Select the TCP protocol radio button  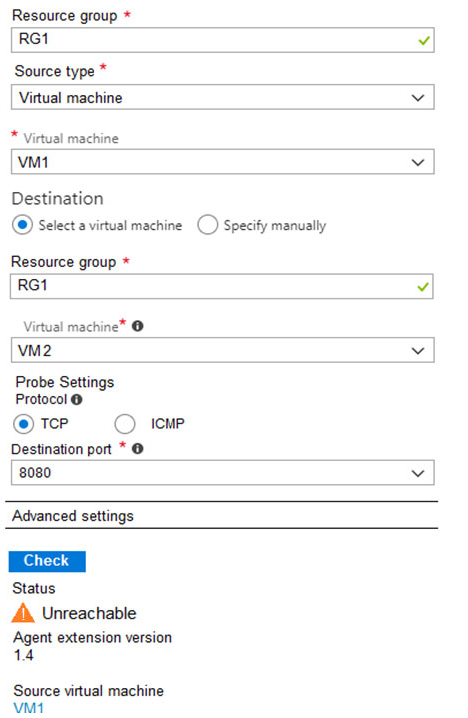[23, 424]
